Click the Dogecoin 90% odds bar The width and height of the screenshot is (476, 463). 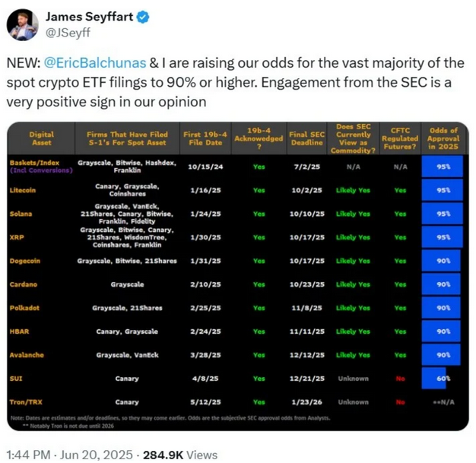(441, 261)
